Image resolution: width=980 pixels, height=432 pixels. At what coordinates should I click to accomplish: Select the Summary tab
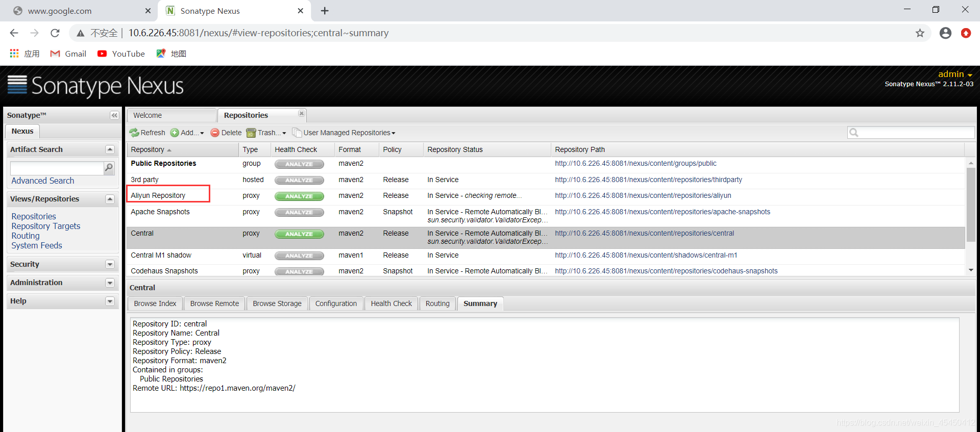coord(480,303)
